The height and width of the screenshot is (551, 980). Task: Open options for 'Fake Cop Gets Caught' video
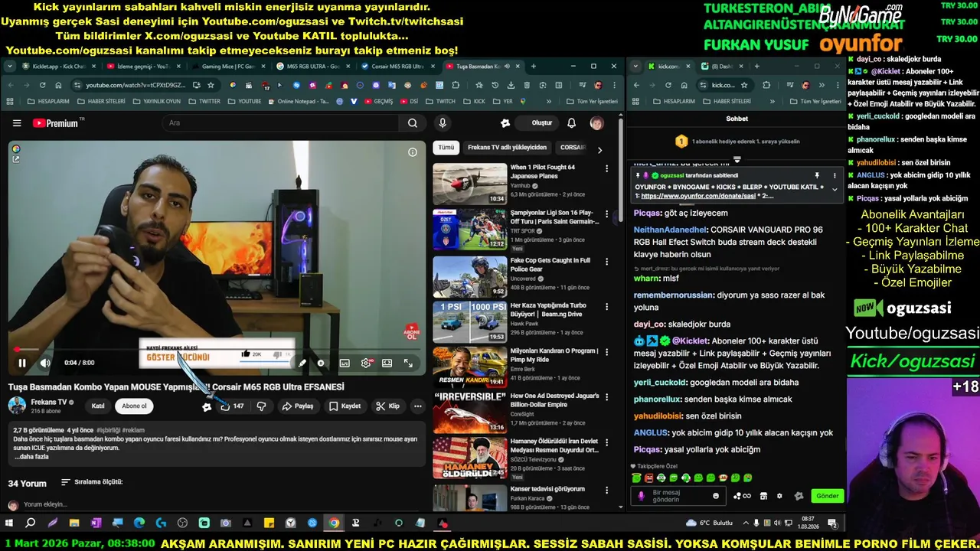tap(606, 262)
